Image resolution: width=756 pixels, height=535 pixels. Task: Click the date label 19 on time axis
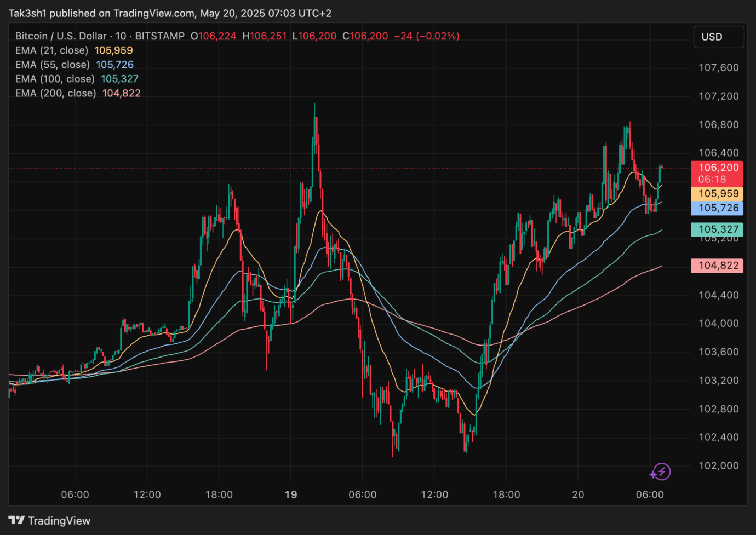(x=291, y=494)
